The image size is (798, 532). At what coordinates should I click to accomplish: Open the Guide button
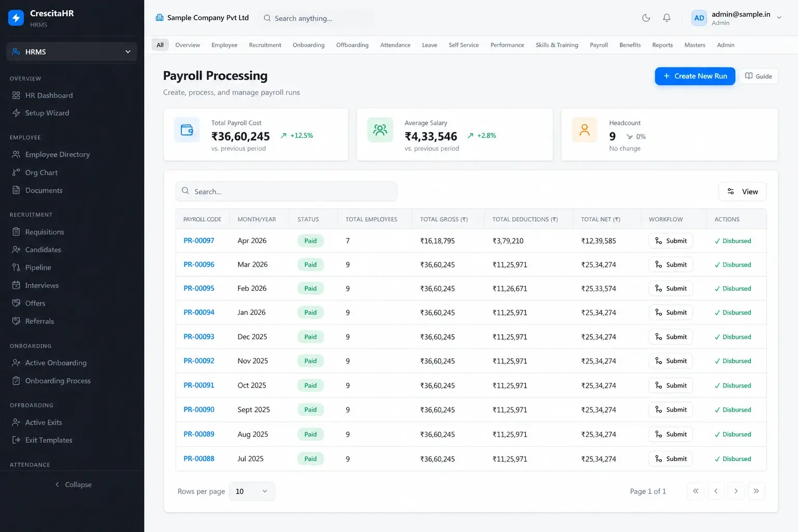[x=759, y=76]
